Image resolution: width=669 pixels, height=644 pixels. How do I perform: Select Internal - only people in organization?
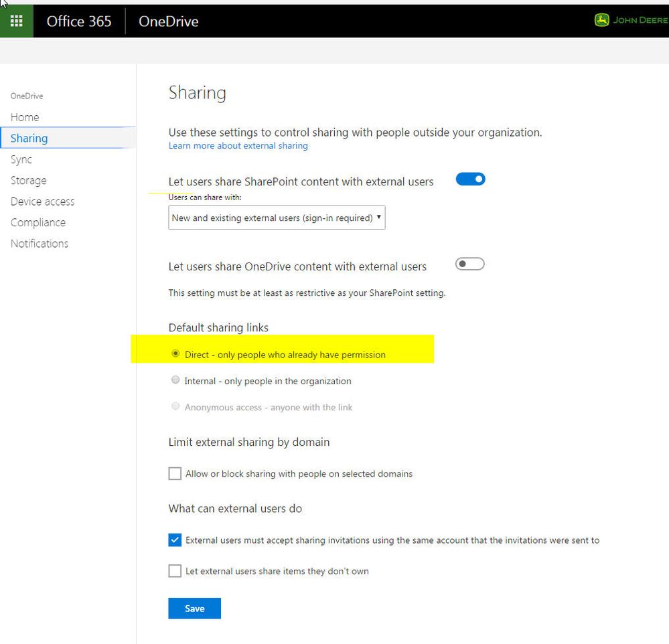[x=175, y=380]
